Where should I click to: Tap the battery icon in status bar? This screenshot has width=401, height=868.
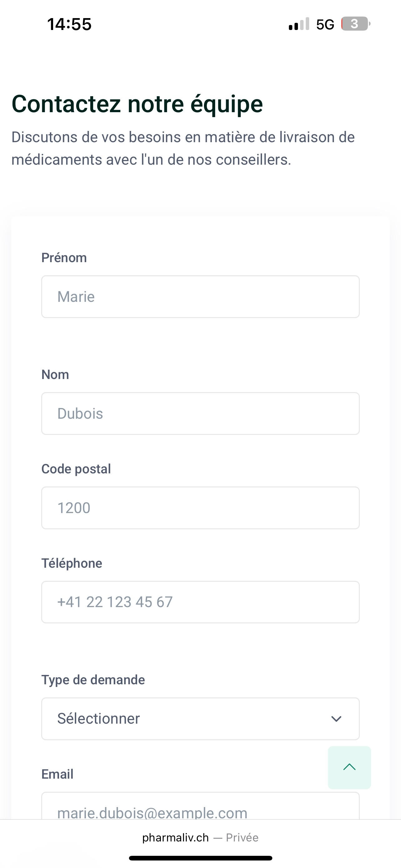point(355,24)
